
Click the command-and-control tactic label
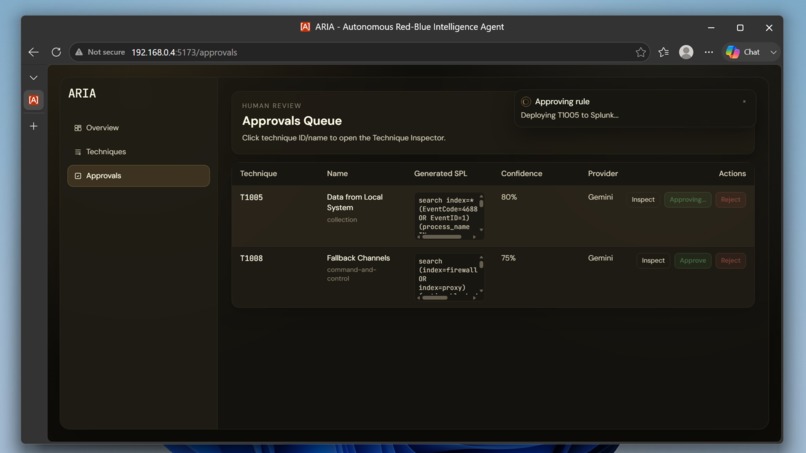351,274
